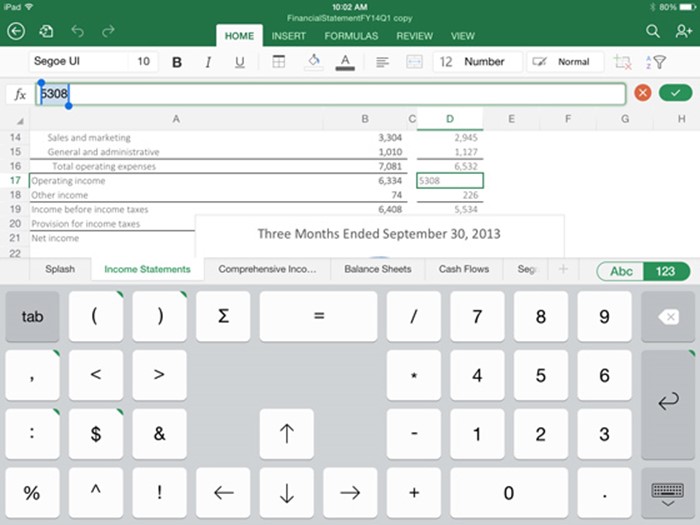The height and width of the screenshot is (525, 700).
Task: Open the Number format dropdown
Action: pyautogui.click(x=484, y=62)
